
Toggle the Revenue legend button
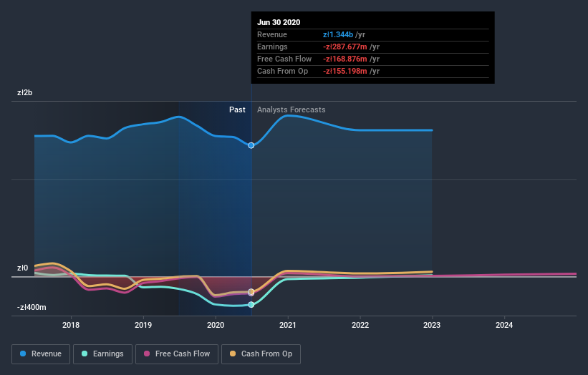pyautogui.click(x=41, y=354)
